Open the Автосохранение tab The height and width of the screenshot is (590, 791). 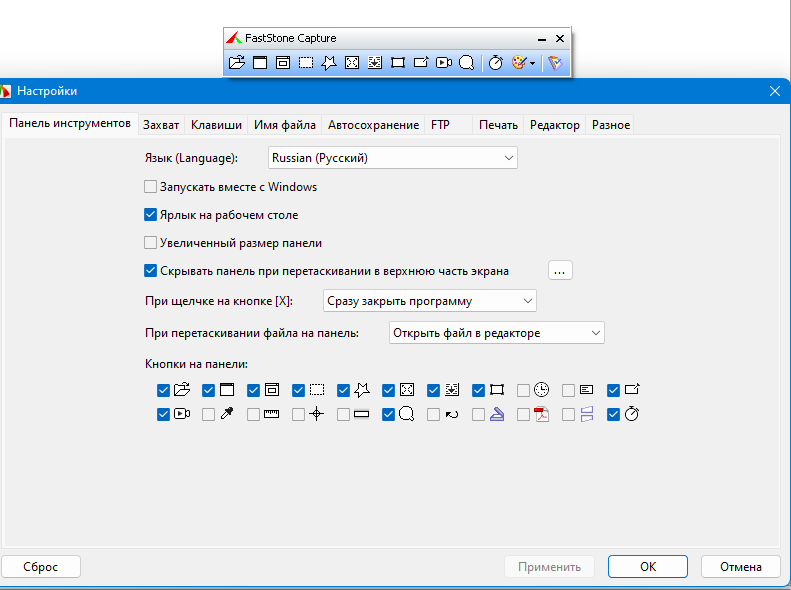click(x=373, y=125)
